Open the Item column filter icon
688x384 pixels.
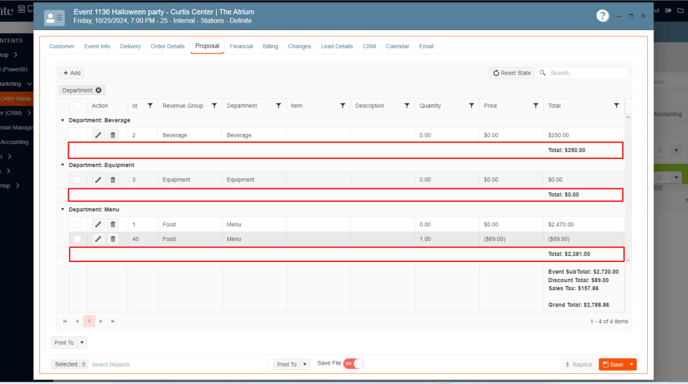point(342,106)
